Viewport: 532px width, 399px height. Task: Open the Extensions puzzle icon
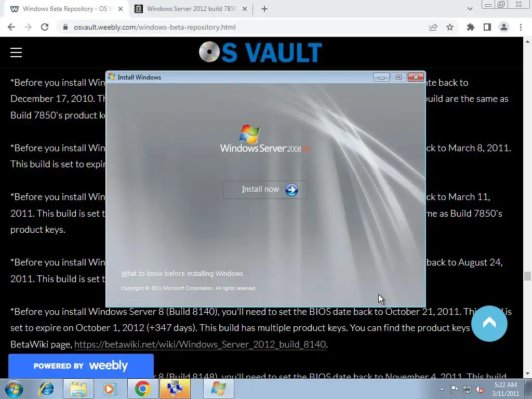471,27
